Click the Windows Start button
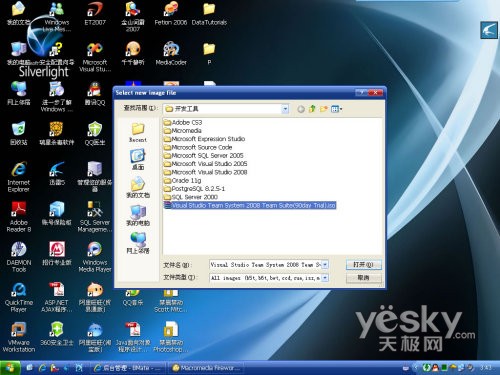The height and width of the screenshot is (375, 500). pyautogui.click(x=10, y=368)
